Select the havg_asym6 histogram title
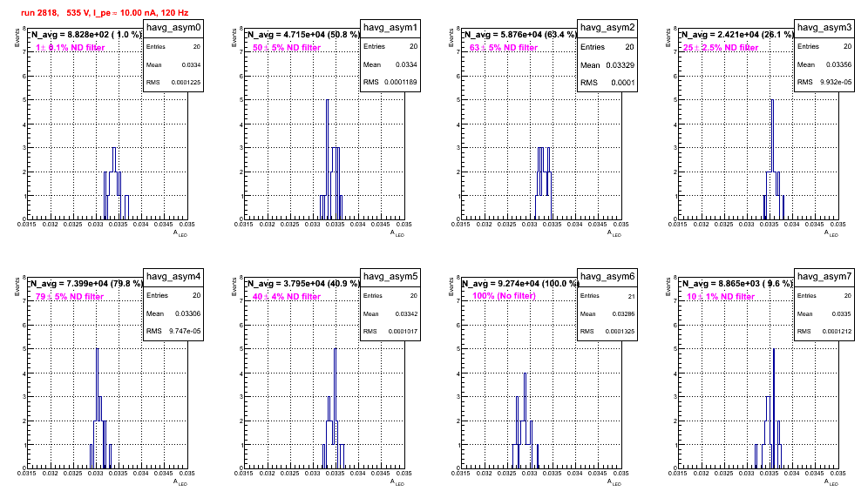The width and height of the screenshot is (868, 498). [x=607, y=276]
